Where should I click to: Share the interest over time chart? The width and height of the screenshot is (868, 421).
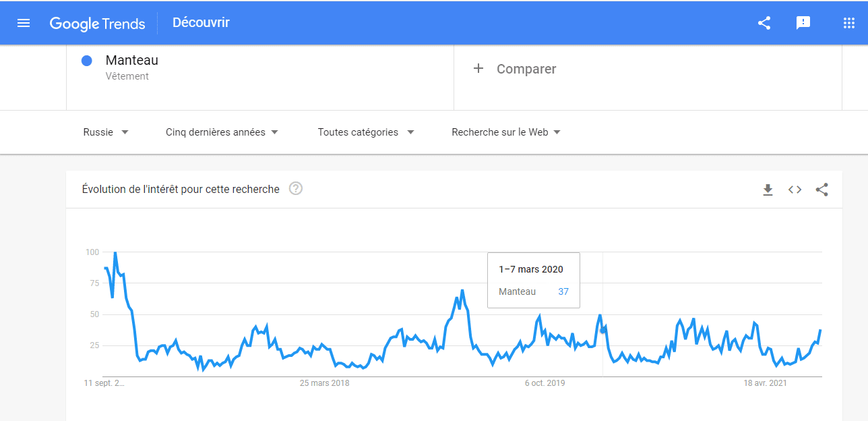[822, 190]
